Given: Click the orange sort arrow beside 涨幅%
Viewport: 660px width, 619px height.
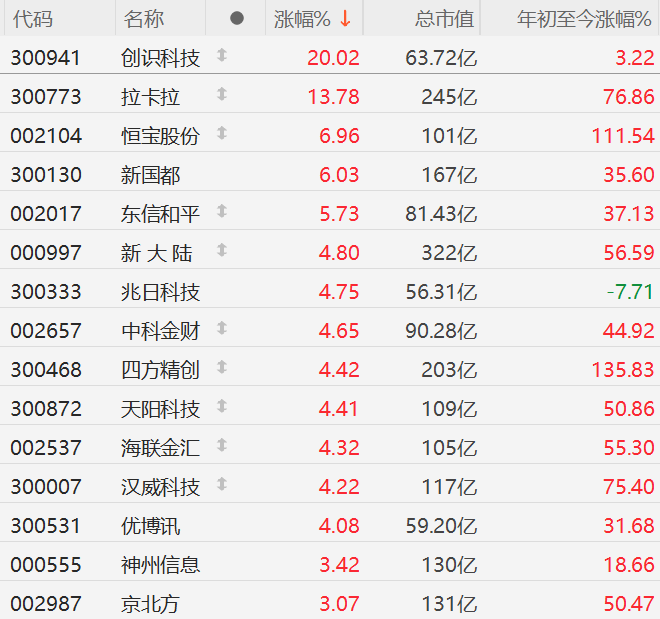Looking at the screenshot, I should 345,19.
